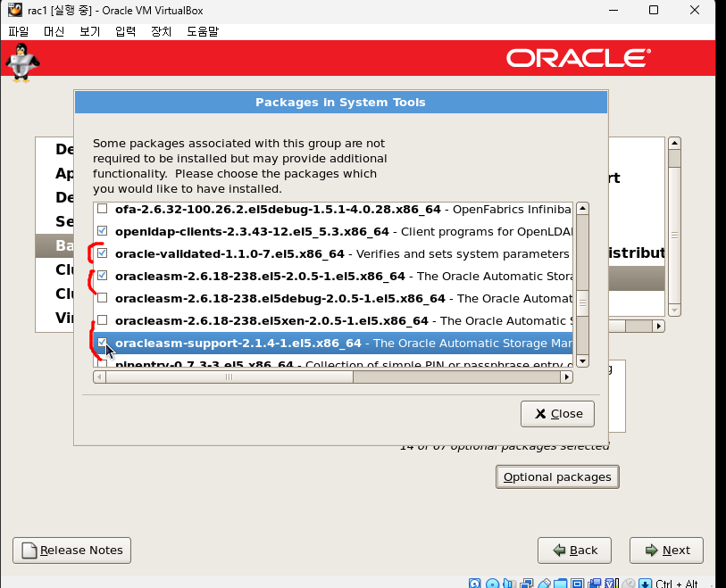Select the 'Ap' category row in background list
Image resolution: width=726 pixels, height=588 pixels.
point(54,173)
